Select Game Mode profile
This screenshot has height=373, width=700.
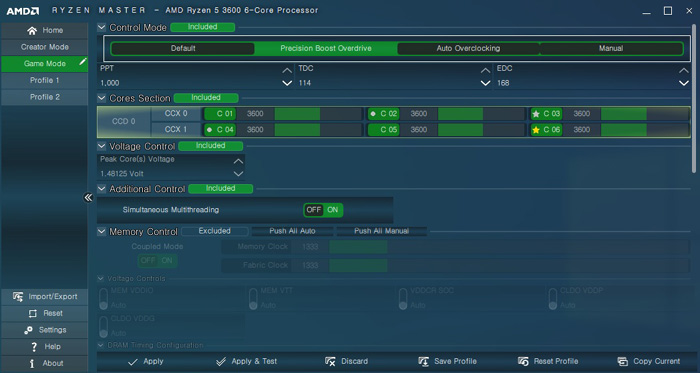point(45,64)
